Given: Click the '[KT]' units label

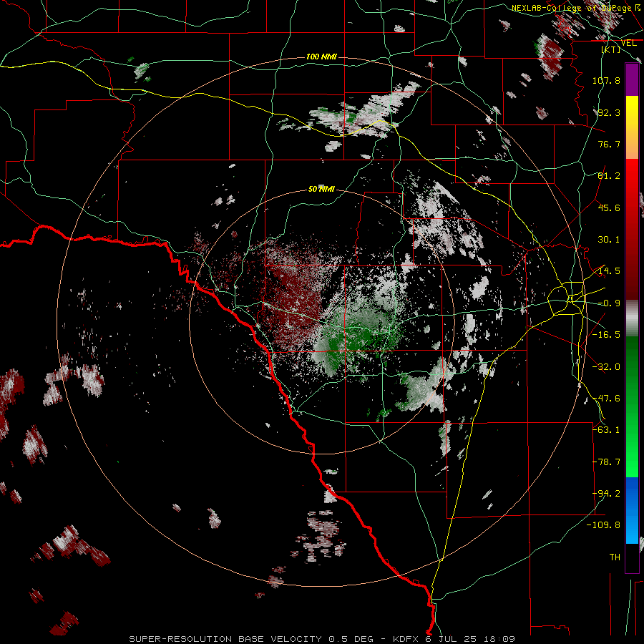Looking at the screenshot, I should 611,49.
